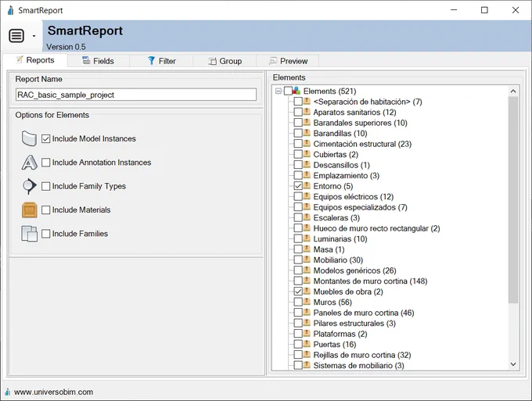
Task: Check the root Elements (521) checkbox
Action: [288, 91]
